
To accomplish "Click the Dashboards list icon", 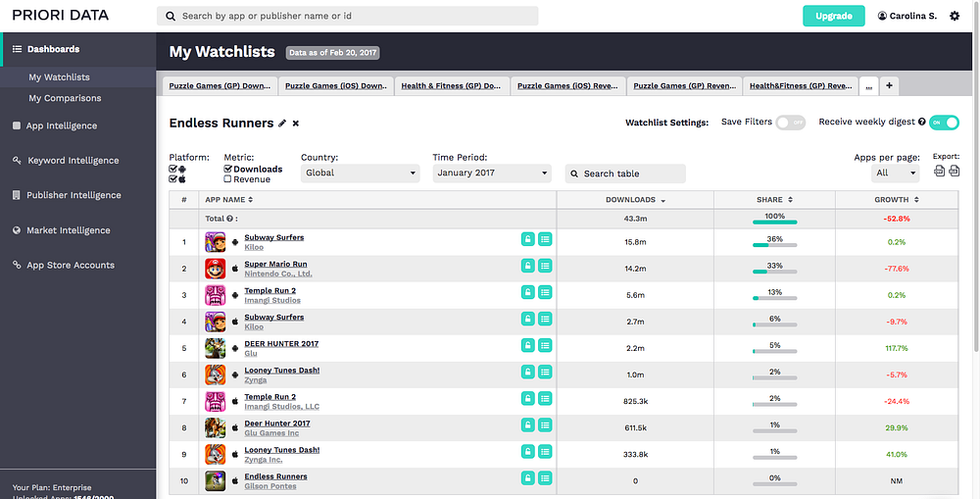I will [x=17, y=49].
